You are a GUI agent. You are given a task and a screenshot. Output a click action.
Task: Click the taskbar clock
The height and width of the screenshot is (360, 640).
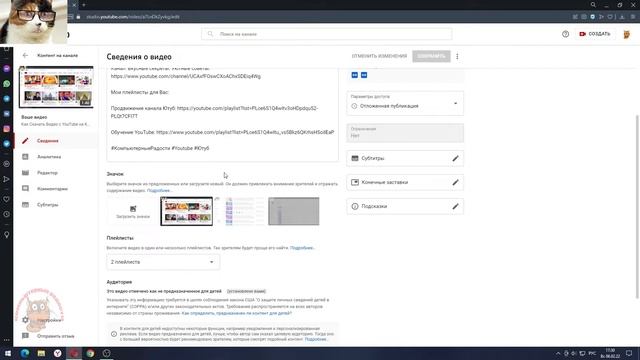611,353
